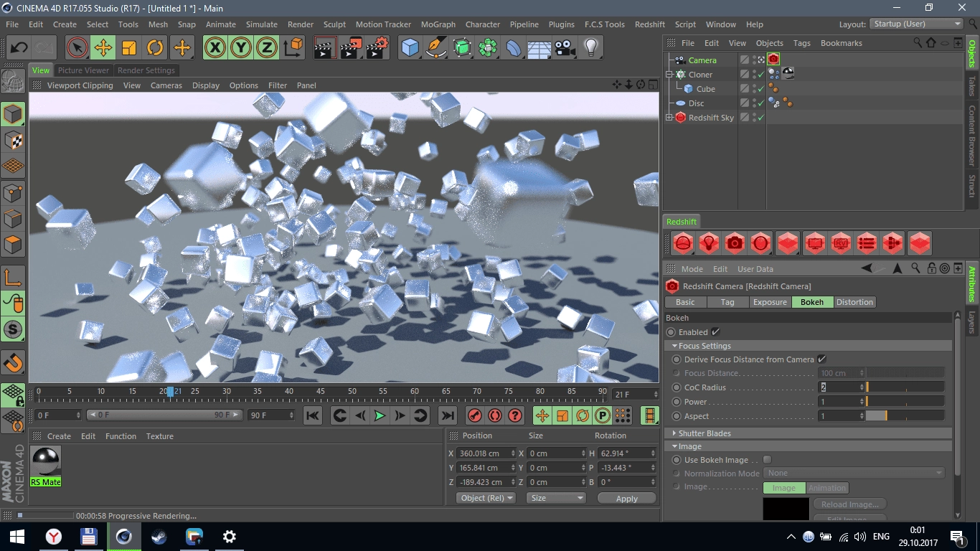Click the Record Active Objects button

click(475, 415)
